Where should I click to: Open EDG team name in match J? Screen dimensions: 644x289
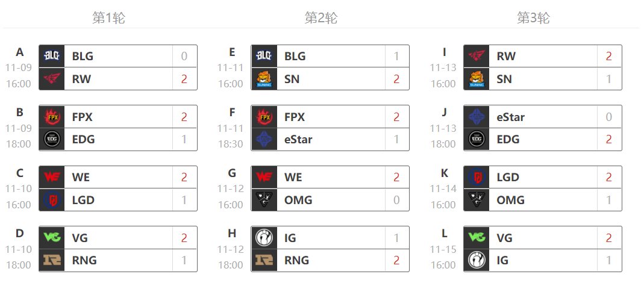(508, 139)
